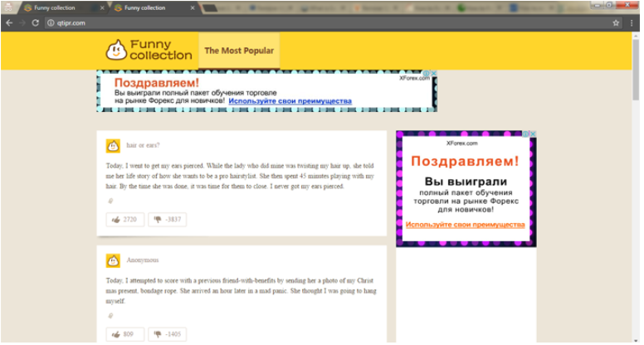Close the first Funny collection tab

click(x=102, y=7)
